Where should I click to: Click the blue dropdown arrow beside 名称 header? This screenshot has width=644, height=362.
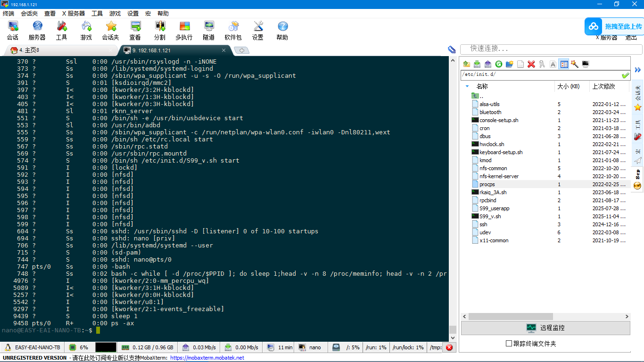pyautogui.click(x=467, y=86)
